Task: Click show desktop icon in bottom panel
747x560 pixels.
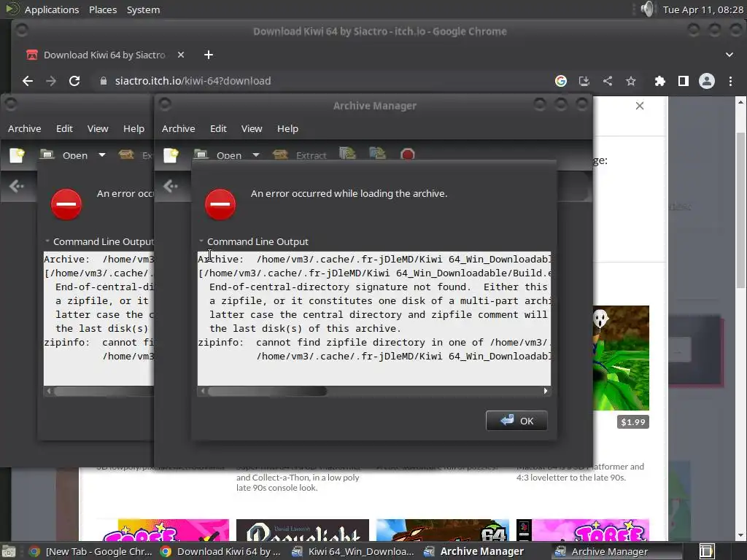Action: pyautogui.click(x=9, y=551)
